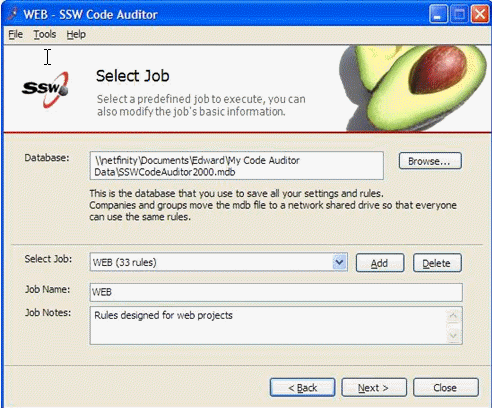This screenshot has width=492, height=408.
Task: Click the app icon in title bar
Action: pyautogui.click(x=13, y=14)
